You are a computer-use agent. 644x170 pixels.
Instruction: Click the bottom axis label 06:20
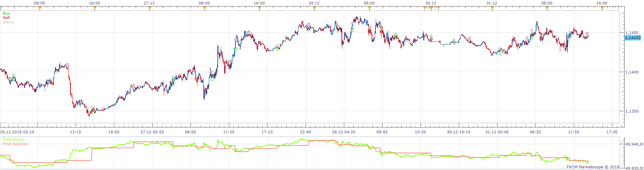[x=535, y=132]
